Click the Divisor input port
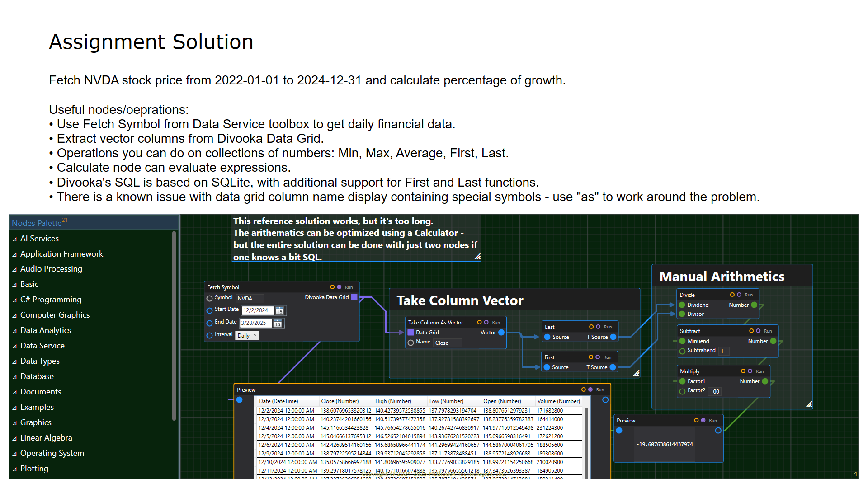Screen dimensions: 868x488 (x=682, y=314)
